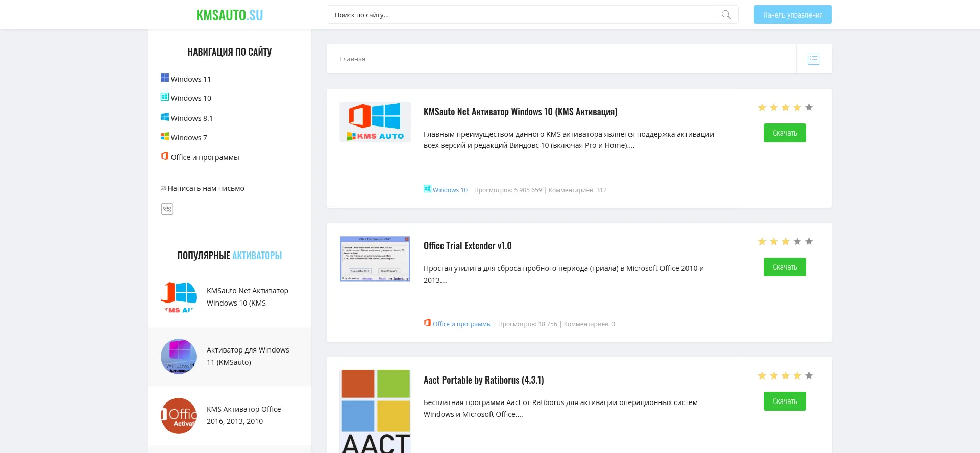Click the fourth star on Office Trial Extender rating

tap(797, 241)
